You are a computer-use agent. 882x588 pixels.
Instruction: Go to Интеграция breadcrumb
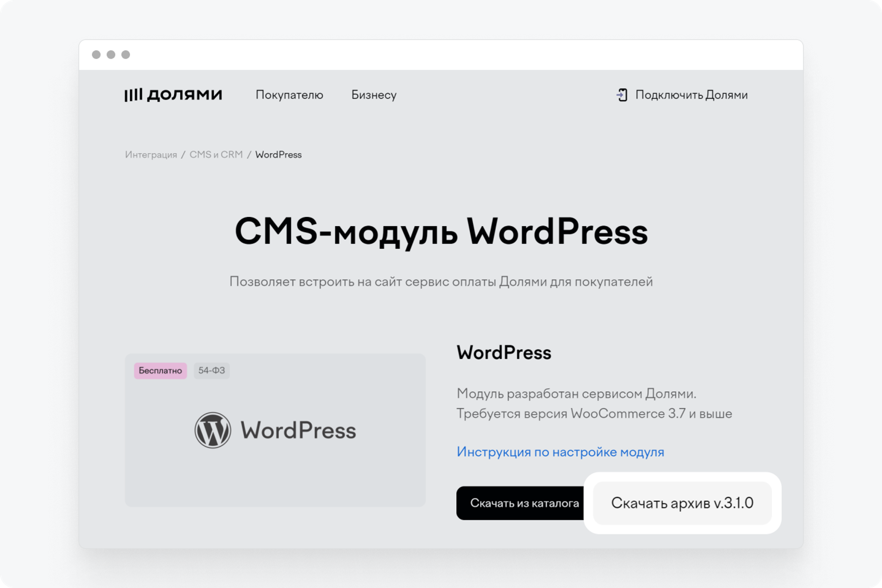[x=151, y=155]
